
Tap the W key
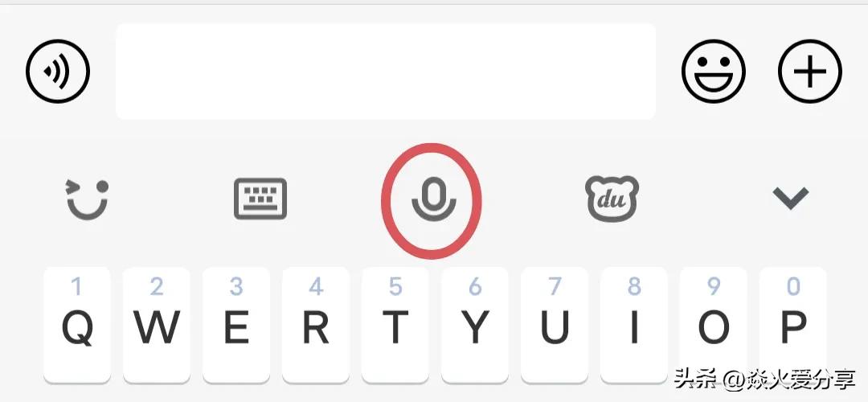click(x=157, y=325)
